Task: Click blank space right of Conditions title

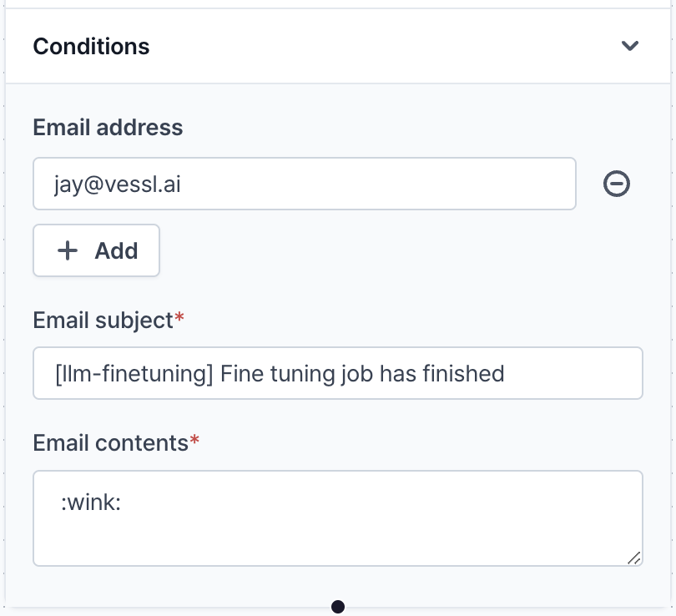Action: coord(376,46)
